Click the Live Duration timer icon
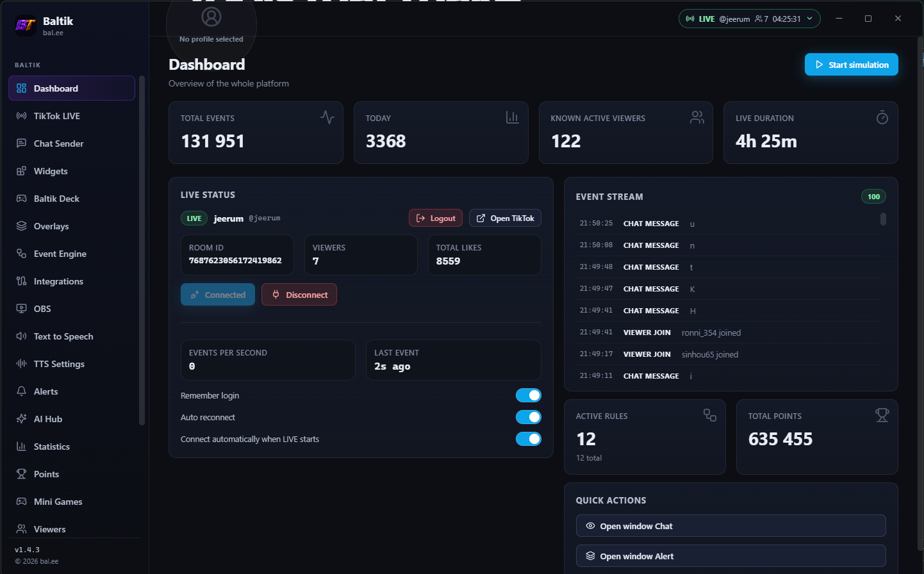The image size is (924, 574). point(882,117)
